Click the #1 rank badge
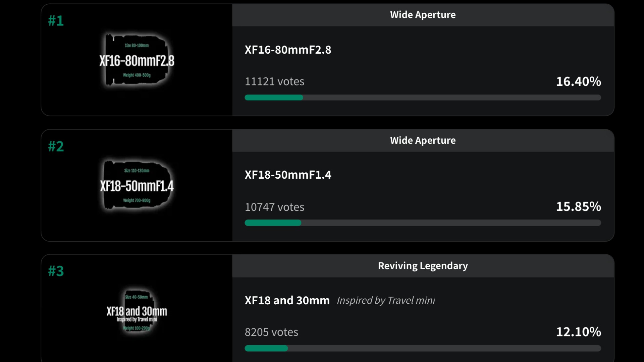Screen dimensions: 644x362 click(x=56, y=21)
